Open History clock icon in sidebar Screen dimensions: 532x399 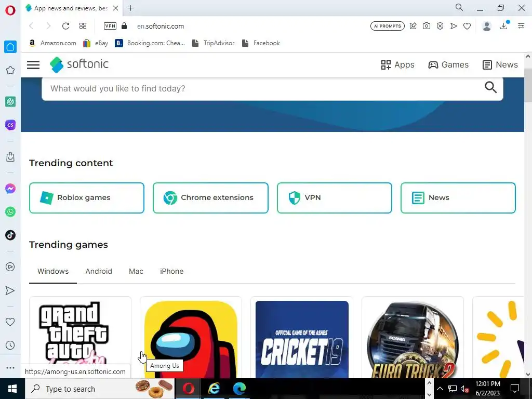10,345
